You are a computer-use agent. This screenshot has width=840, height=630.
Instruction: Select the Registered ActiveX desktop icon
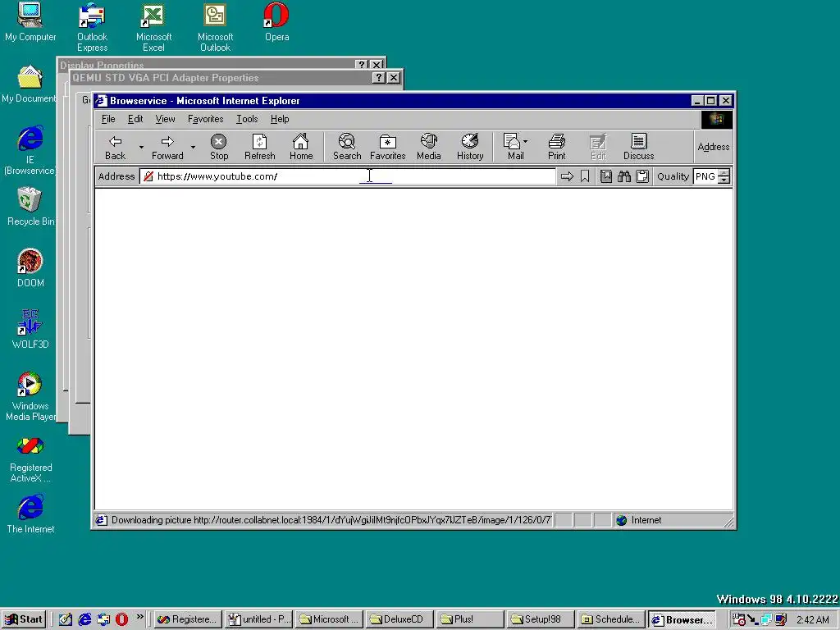click(30, 460)
